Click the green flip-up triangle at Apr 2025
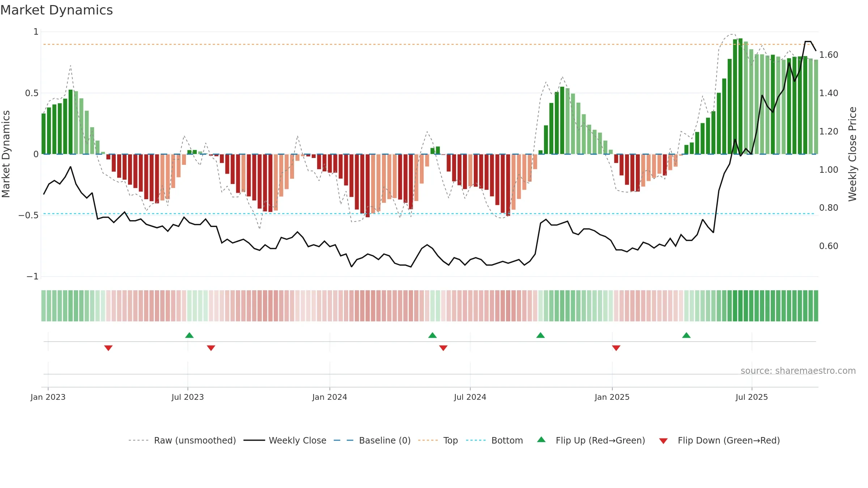This screenshot has width=868, height=488. (x=686, y=335)
